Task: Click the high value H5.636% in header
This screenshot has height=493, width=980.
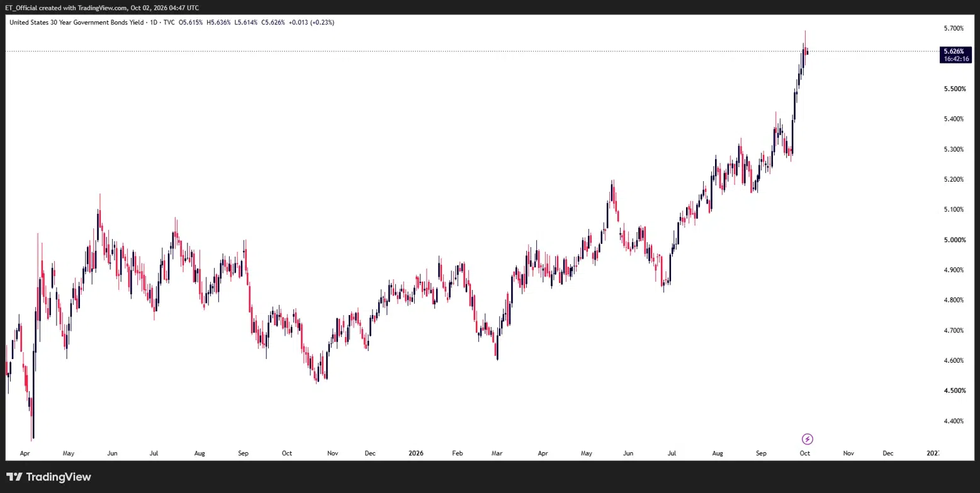Action: click(x=217, y=22)
